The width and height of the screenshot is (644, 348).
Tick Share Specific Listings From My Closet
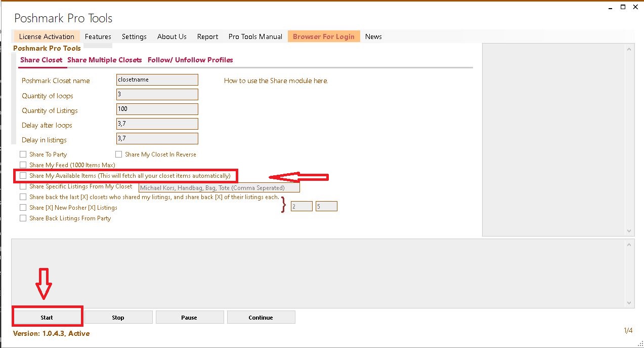coord(23,186)
